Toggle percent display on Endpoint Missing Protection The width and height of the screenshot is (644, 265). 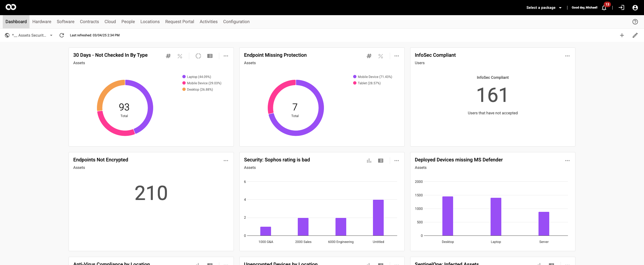click(381, 56)
